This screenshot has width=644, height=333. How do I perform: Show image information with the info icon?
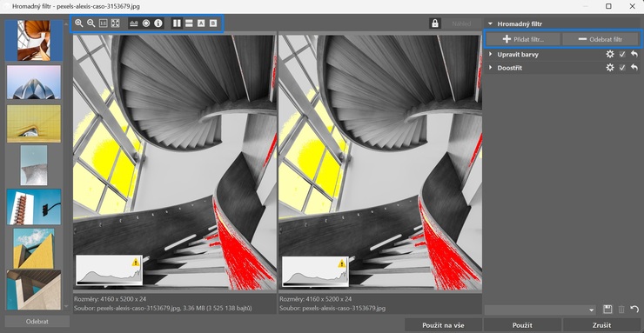[158, 23]
